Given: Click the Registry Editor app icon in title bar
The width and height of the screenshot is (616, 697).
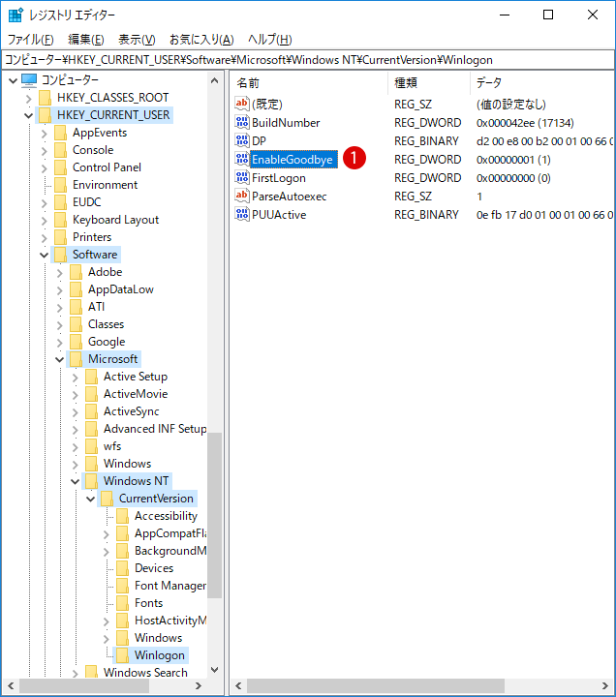Looking at the screenshot, I should pos(15,15).
